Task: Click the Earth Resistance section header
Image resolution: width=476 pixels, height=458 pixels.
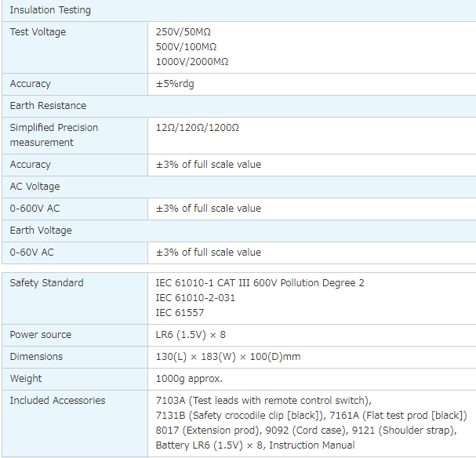Action: (239, 106)
